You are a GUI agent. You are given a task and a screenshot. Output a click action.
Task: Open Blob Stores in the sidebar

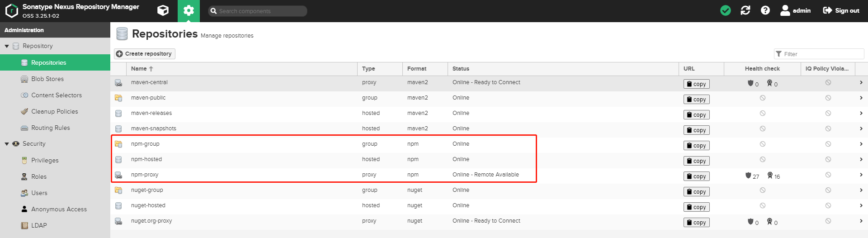47,79
